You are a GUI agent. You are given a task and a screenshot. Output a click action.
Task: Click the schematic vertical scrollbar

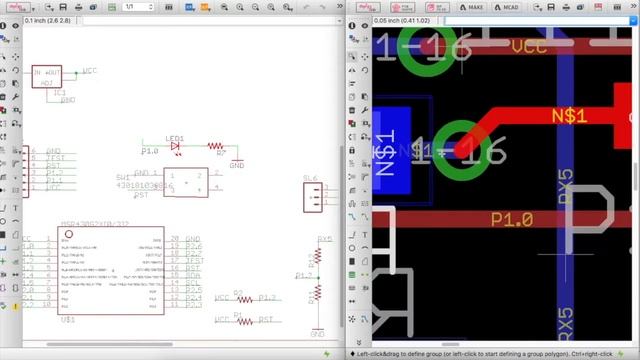pyautogui.click(x=342, y=236)
